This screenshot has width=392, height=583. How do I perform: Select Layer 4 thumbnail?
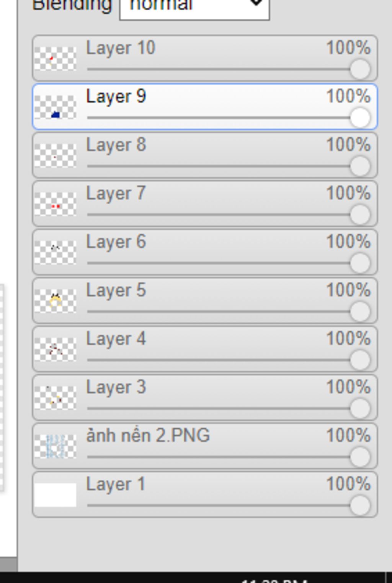(55, 349)
